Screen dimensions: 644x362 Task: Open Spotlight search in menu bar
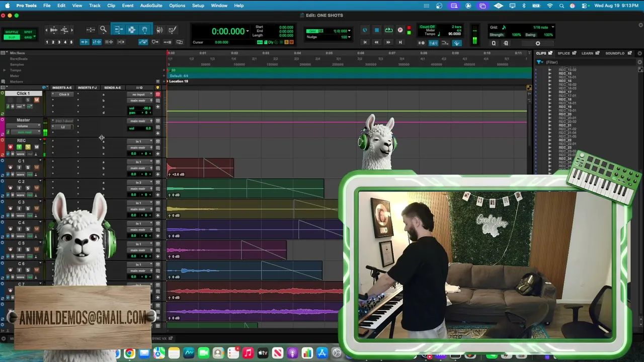(x=561, y=6)
